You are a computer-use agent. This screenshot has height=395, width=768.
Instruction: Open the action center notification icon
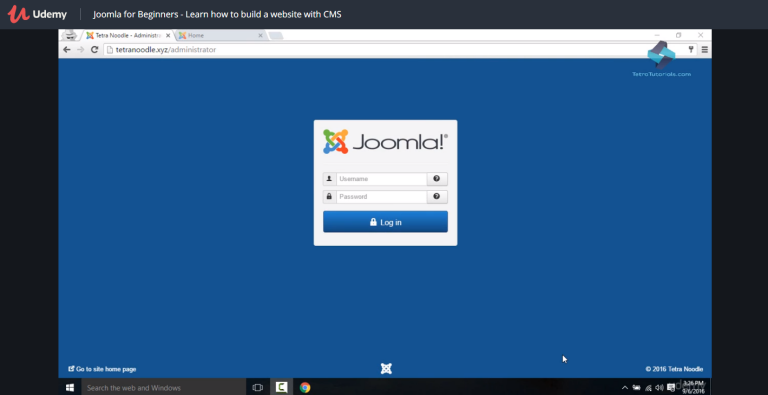click(671, 388)
